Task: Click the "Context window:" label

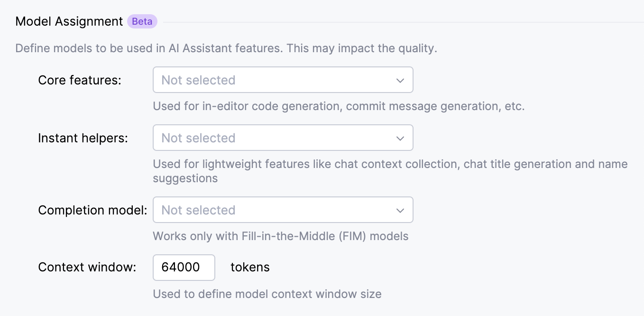Action: pos(87,267)
